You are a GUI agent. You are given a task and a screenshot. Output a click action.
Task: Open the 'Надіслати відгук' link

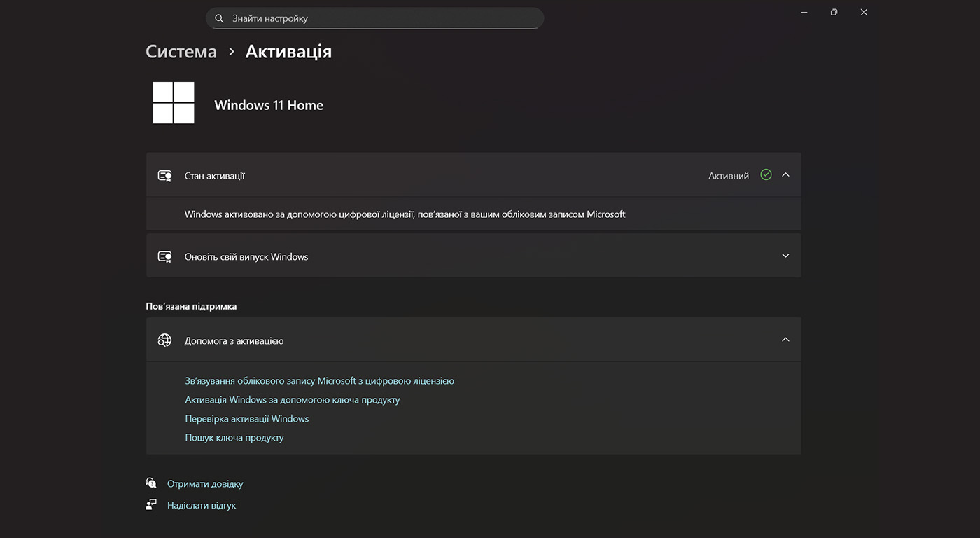(x=202, y=505)
